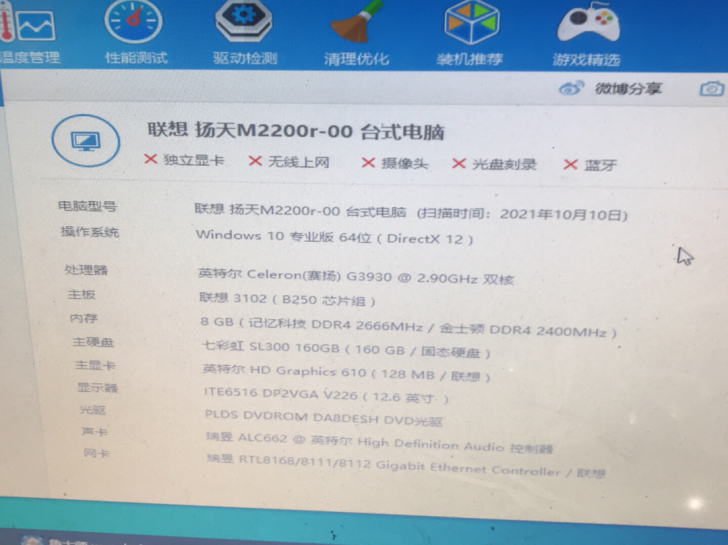This screenshot has width=728, height=545.
Task: Click the 七彩虹 SL300 160GB disk value
Action: pos(346,349)
